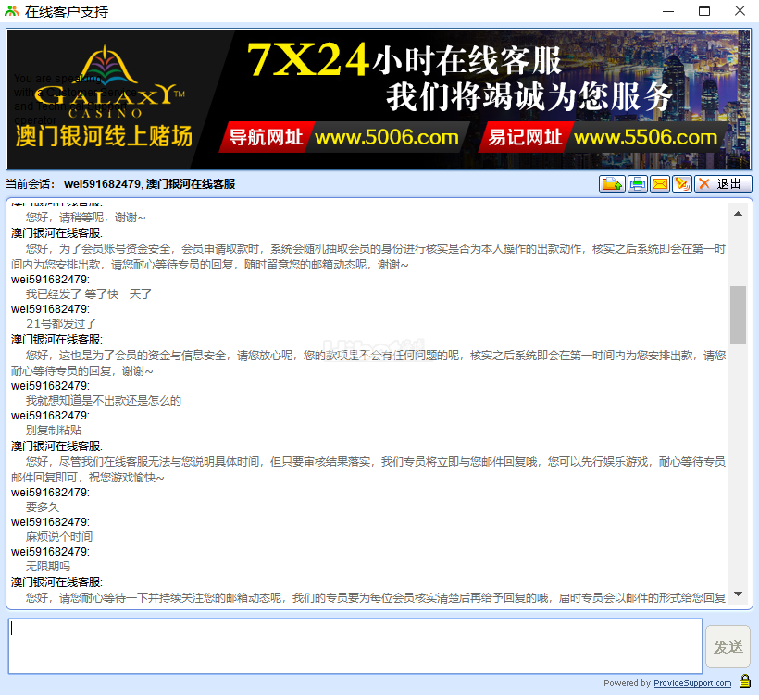
Task: Click the Galaxy Casino logo
Action: [106, 93]
